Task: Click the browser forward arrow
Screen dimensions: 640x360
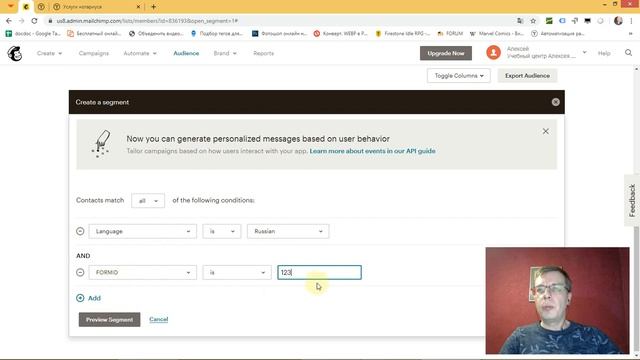Action: tap(22, 21)
